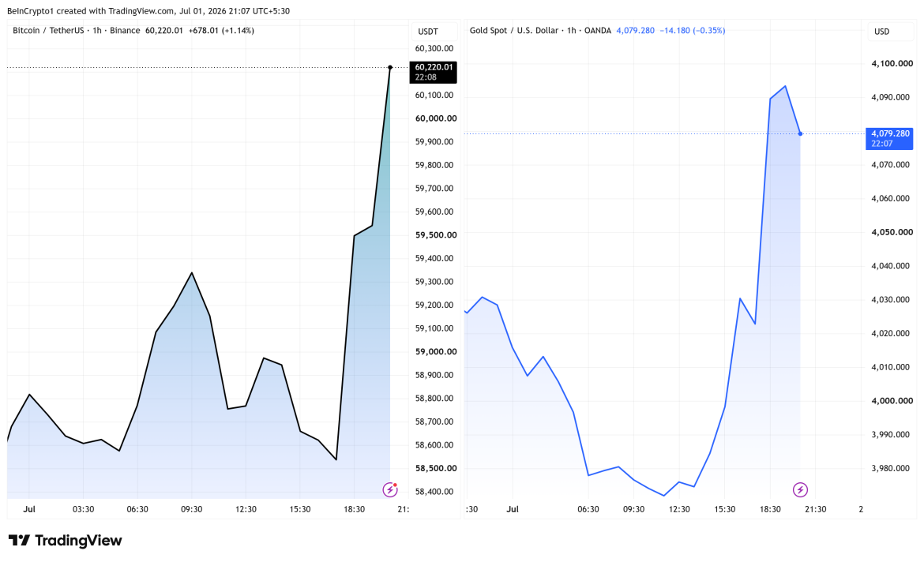Click the 4,090.000 Gold axis label
Image resolution: width=924 pixels, height=562 pixels.
[890, 96]
